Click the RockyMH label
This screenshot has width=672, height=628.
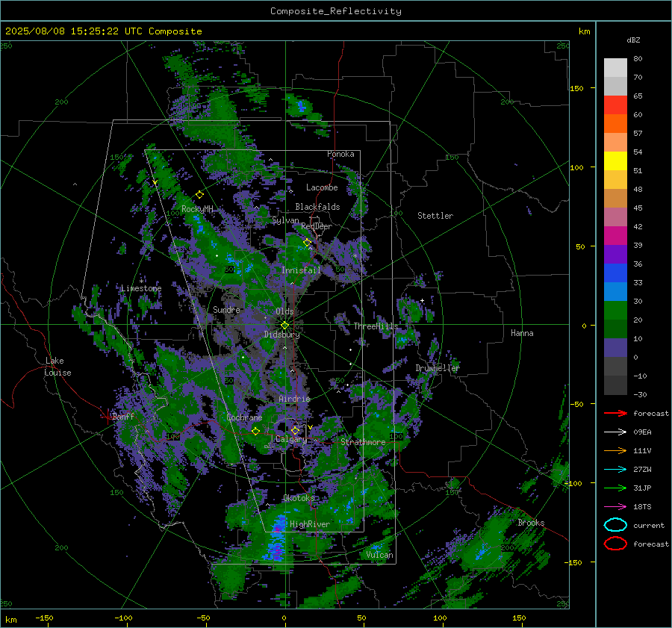point(197,209)
